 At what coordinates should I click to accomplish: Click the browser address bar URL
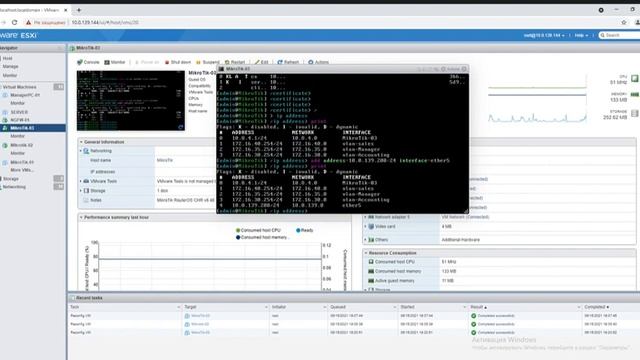click(105, 22)
